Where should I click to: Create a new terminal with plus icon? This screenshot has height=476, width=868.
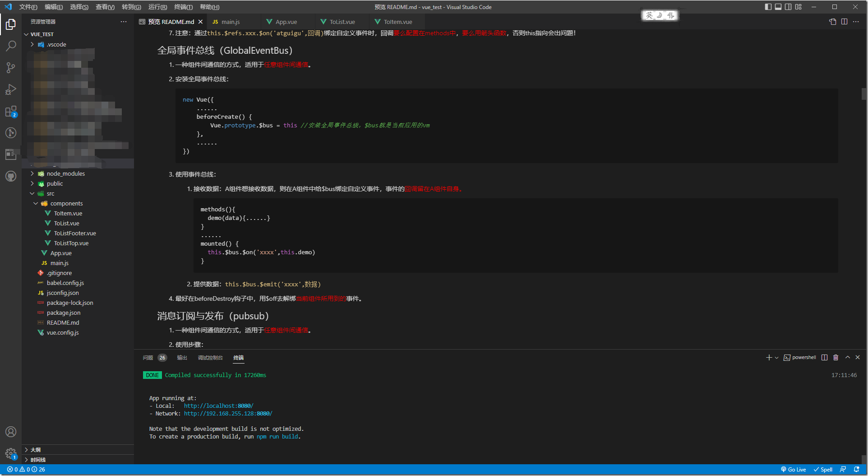pyautogui.click(x=769, y=357)
